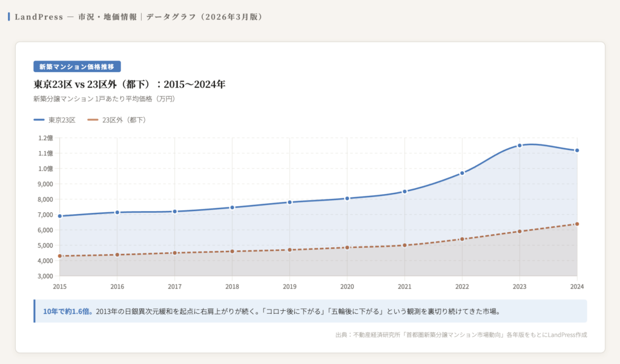Select the 東京23区 data point for 2023

(519, 146)
